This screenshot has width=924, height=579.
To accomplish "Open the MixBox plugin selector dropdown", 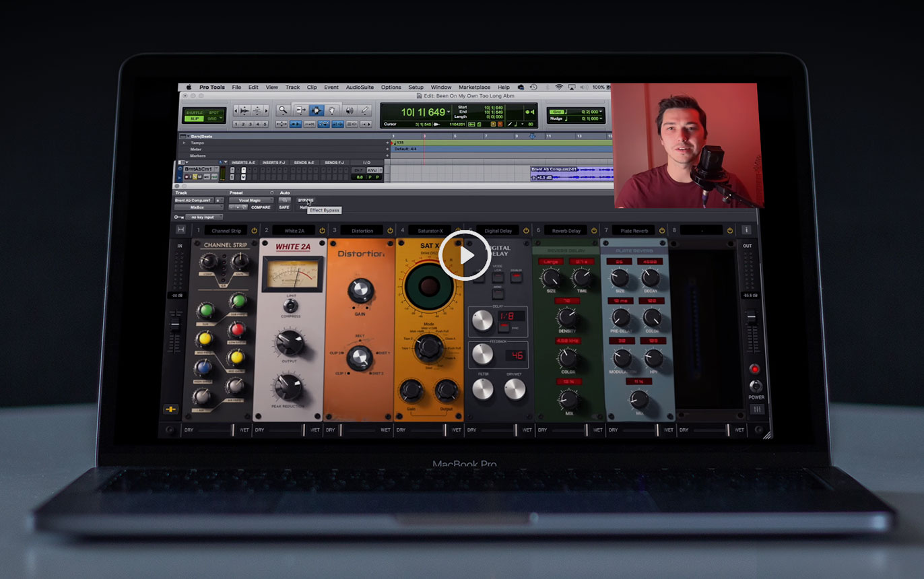I will pyautogui.click(x=198, y=208).
